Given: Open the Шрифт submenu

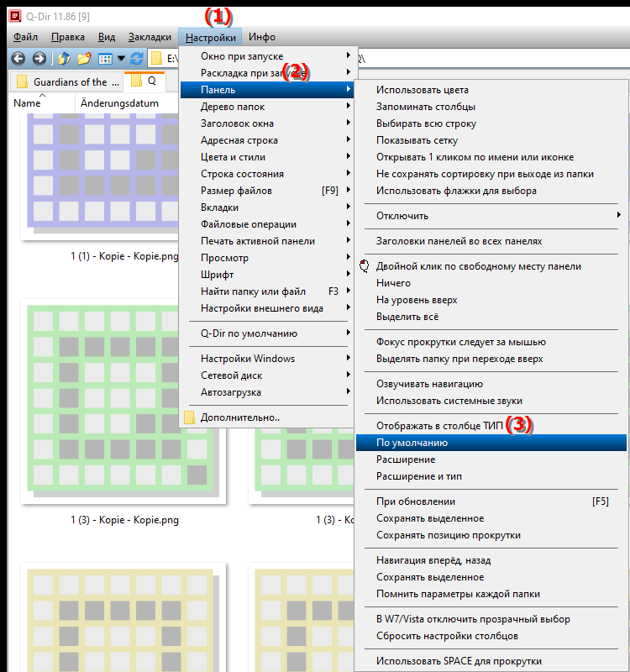Looking at the screenshot, I should pos(267,275).
